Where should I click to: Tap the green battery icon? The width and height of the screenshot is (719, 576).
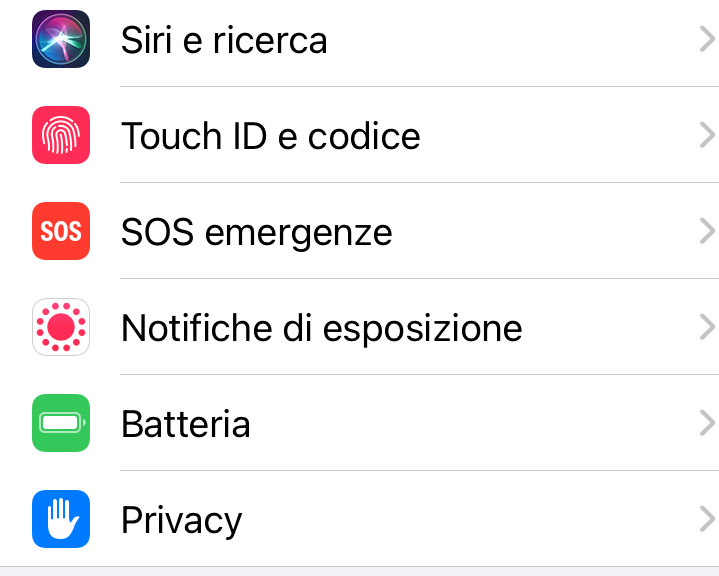tap(61, 423)
